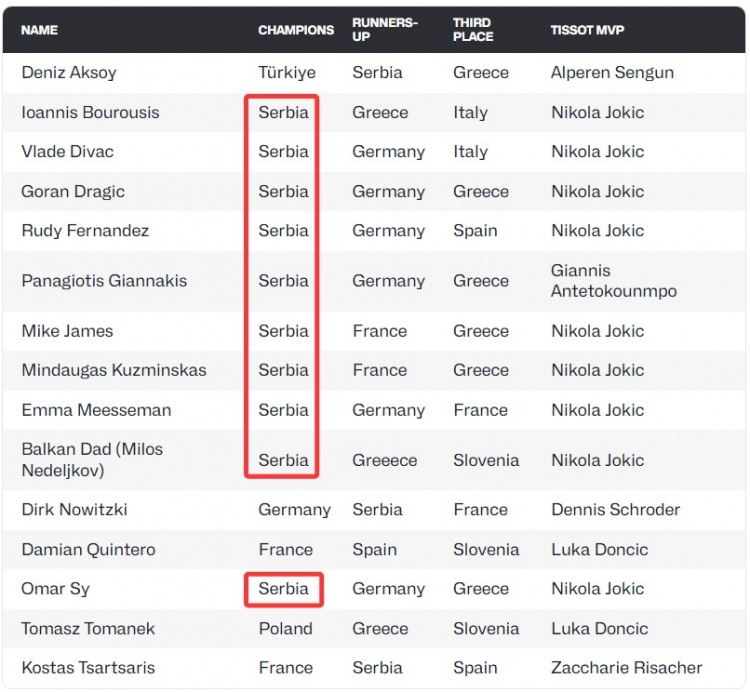Click Giannis Antetokounmpo MVP entry

613,281
